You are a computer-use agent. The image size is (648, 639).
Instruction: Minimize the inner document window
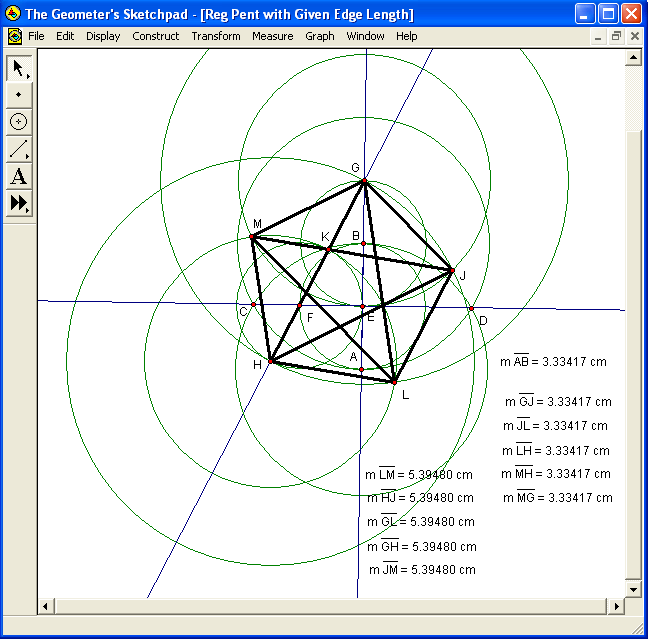point(599,36)
